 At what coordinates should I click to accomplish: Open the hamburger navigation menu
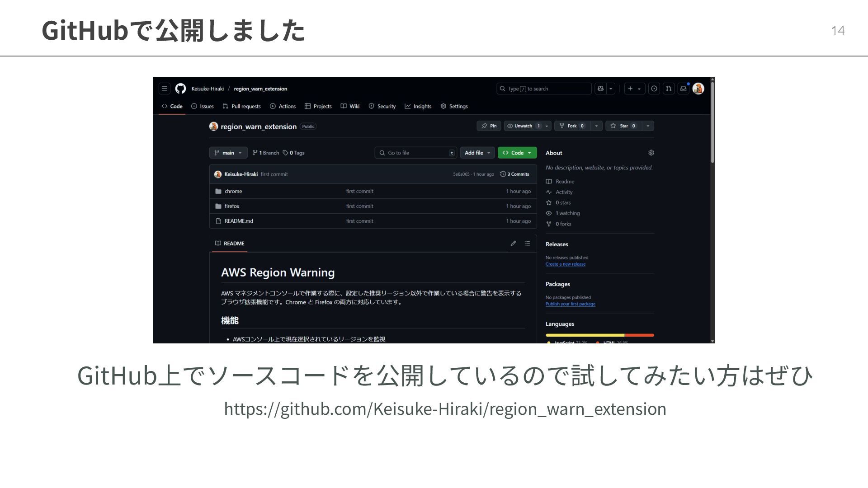pos(165,89)
